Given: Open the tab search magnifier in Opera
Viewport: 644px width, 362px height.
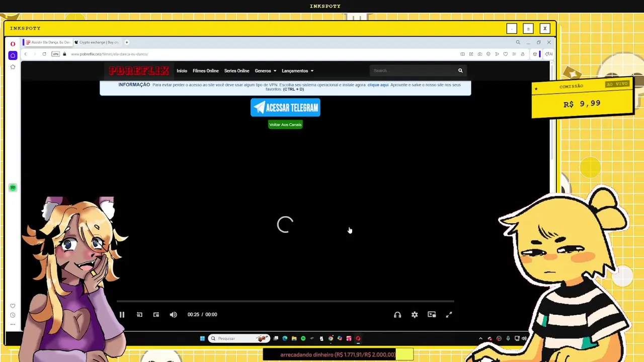Looking at the screenshot, I should pyautogui.click(x=518, y=42).
